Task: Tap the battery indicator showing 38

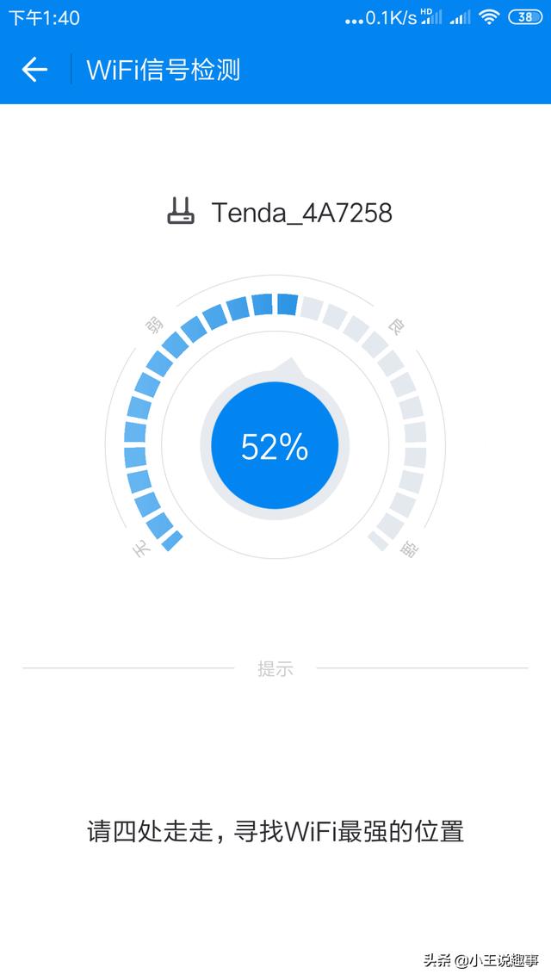Action: point(524,17)
